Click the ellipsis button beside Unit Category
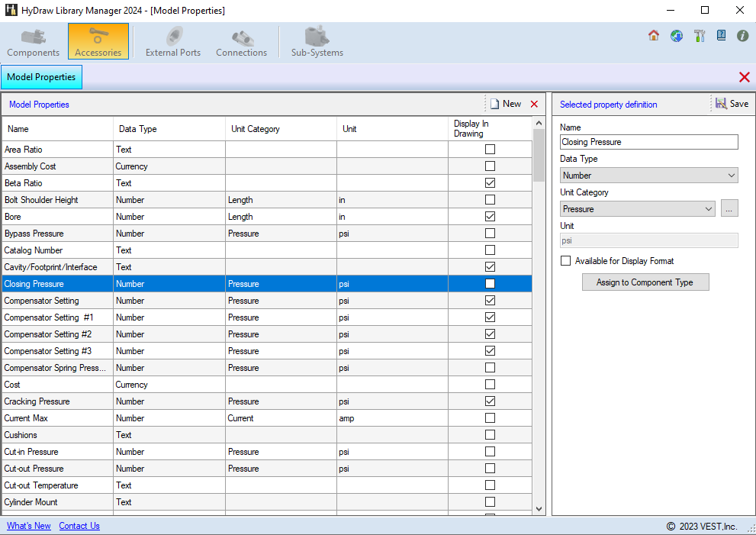This screenshot has height=535, width=756. pos(729,209)
